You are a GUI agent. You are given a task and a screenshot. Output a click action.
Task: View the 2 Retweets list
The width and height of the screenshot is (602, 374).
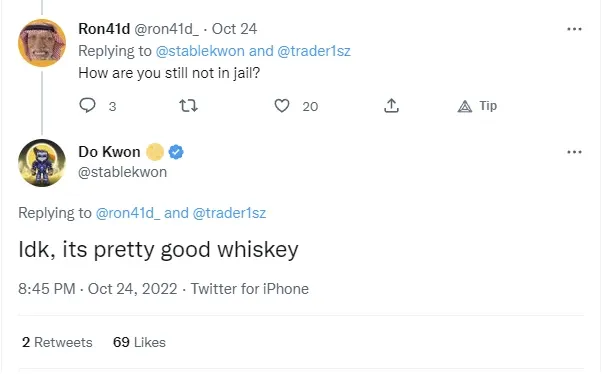[57, 342]
